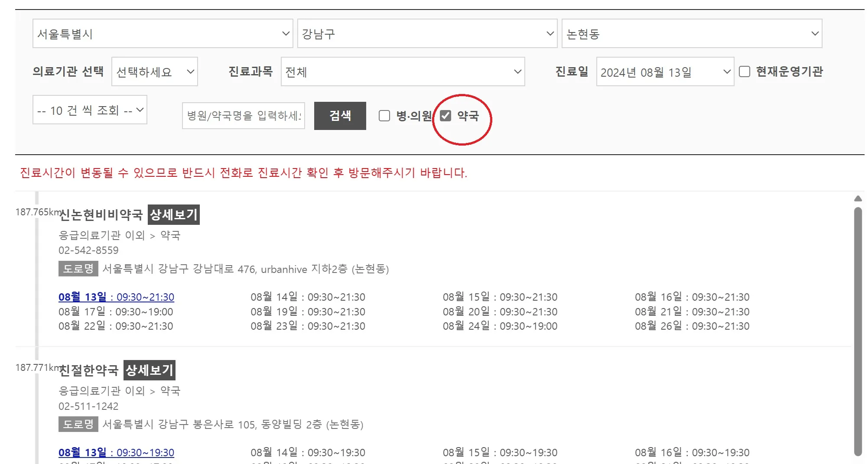Tick the 현재운영기관 checkbox
Screen dimensions: 868x464
744,71
